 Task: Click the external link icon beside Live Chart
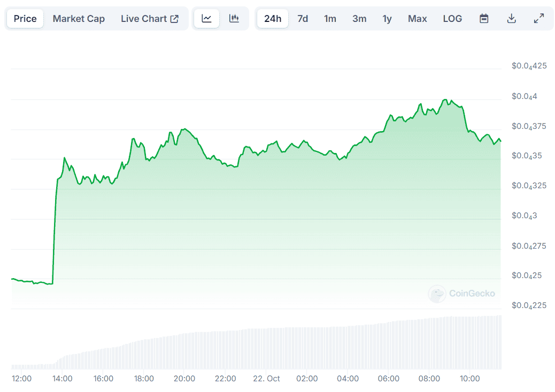174,19
